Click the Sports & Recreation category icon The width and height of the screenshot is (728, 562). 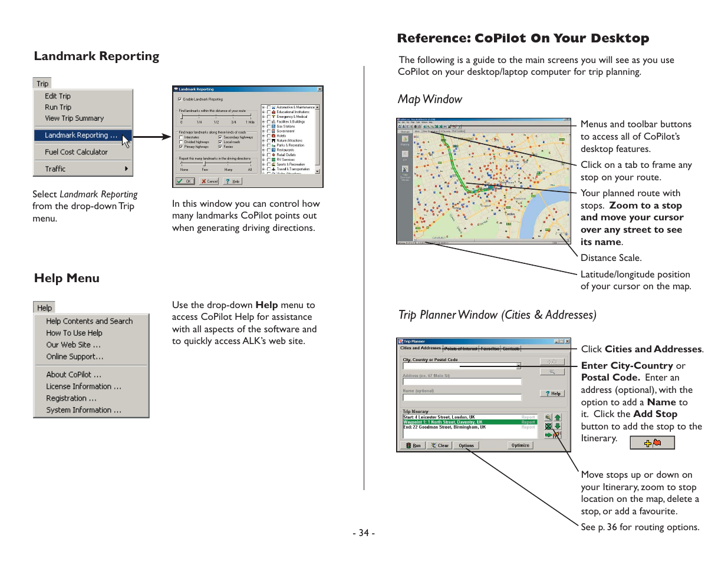pos(274,164)
